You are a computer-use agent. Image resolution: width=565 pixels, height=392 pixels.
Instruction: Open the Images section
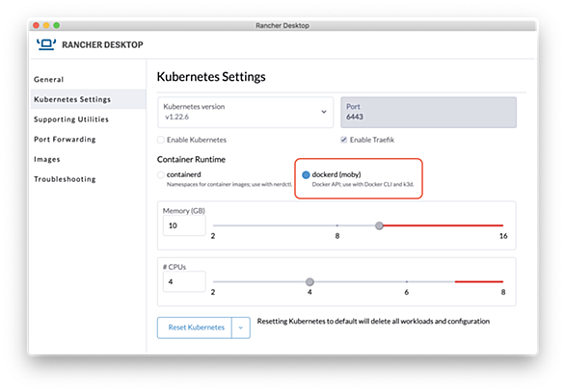(x=47, y=159)
